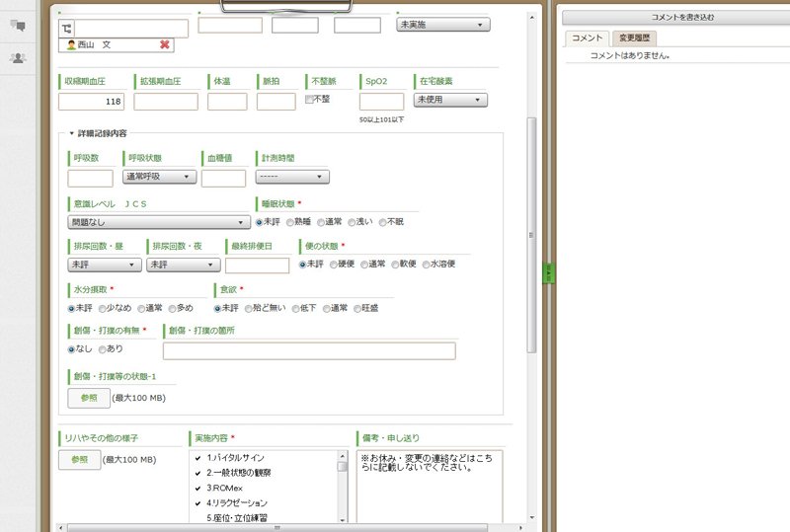The height and width of the screenshot is (532, 790).
Task: Click the 実施内容 list scroll-up arrow
Action: coord(343,455)
